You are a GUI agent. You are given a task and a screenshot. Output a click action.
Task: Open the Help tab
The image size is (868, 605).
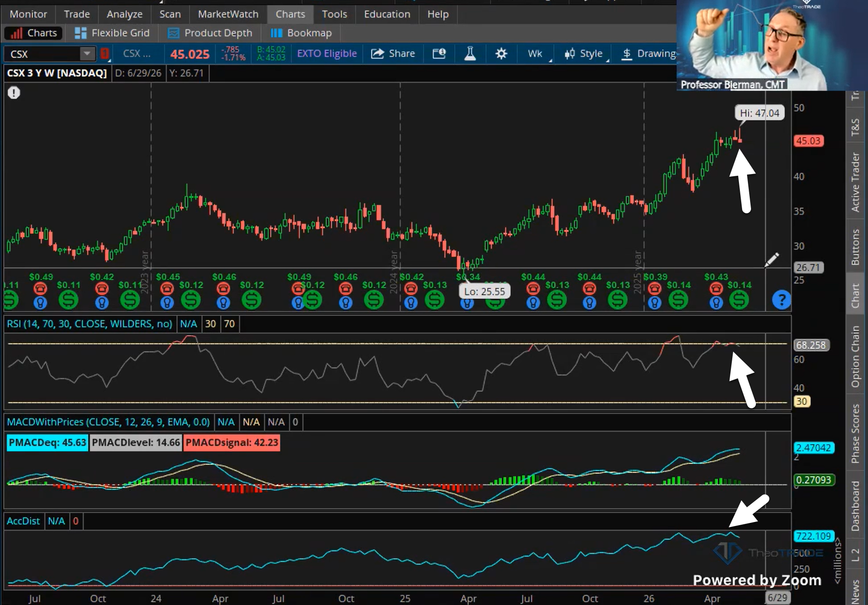(438, 14)
